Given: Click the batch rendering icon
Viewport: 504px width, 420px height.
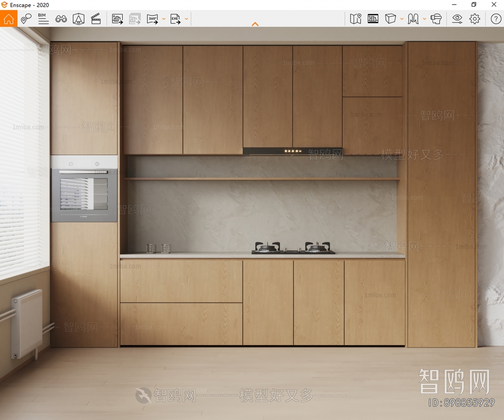Looking at the screenshot, I should (x=135, y=19).
